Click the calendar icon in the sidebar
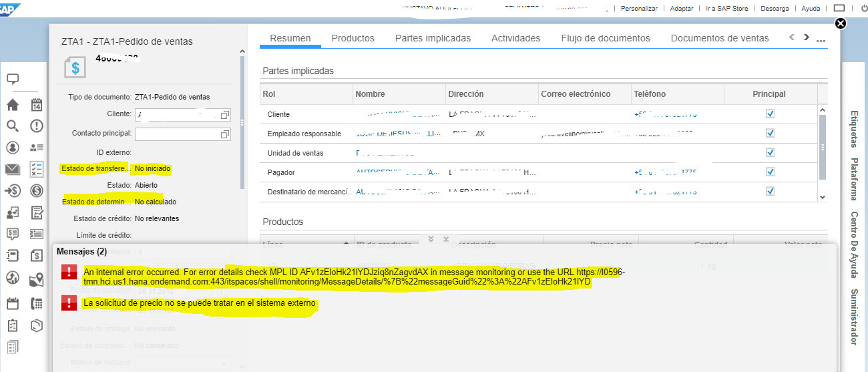The width and height of the screenshot is (868, 372). click(x=37, y=105)
